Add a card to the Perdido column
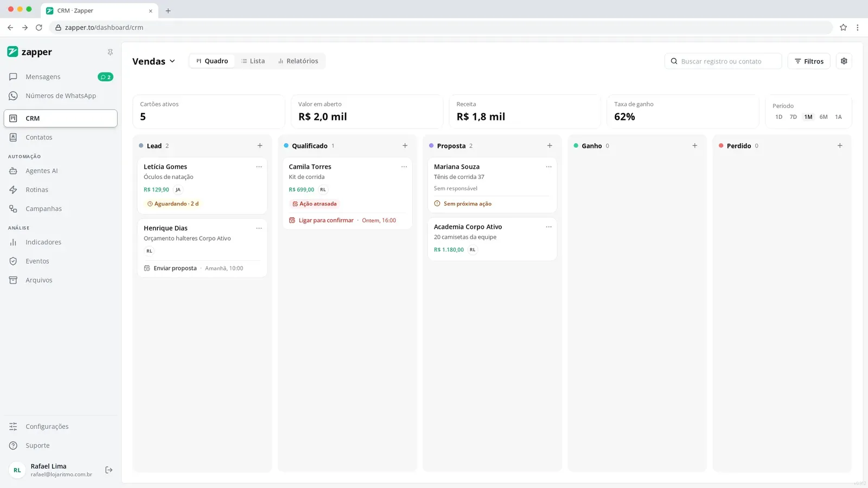The image size is (868, 488). [840, 146]
